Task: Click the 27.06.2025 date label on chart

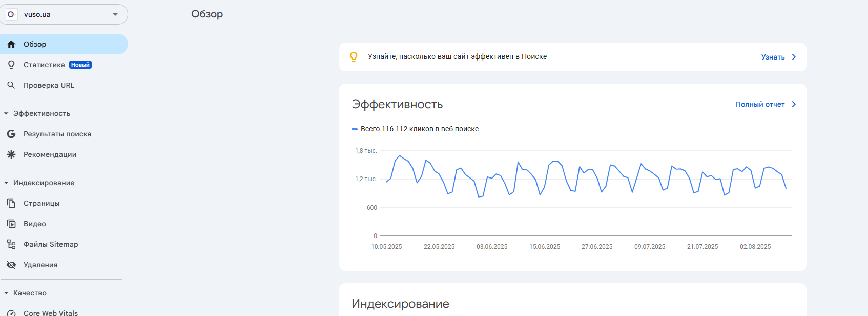Action: [597, 247]
